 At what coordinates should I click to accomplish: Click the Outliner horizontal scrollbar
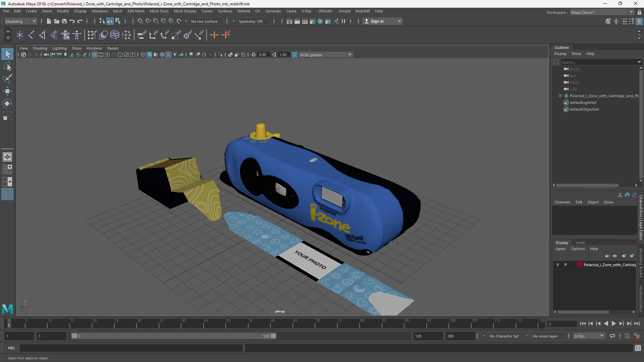(x=587, y=185)
